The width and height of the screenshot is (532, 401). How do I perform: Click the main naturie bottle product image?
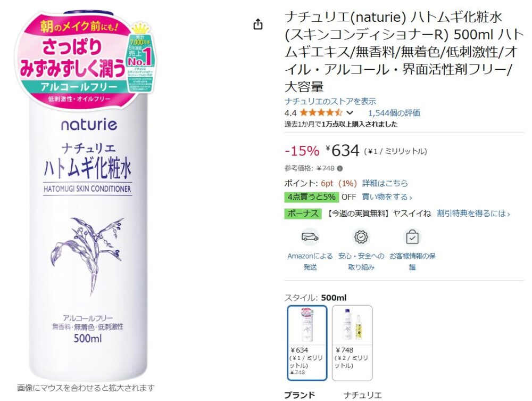click(x=88, y=195)
